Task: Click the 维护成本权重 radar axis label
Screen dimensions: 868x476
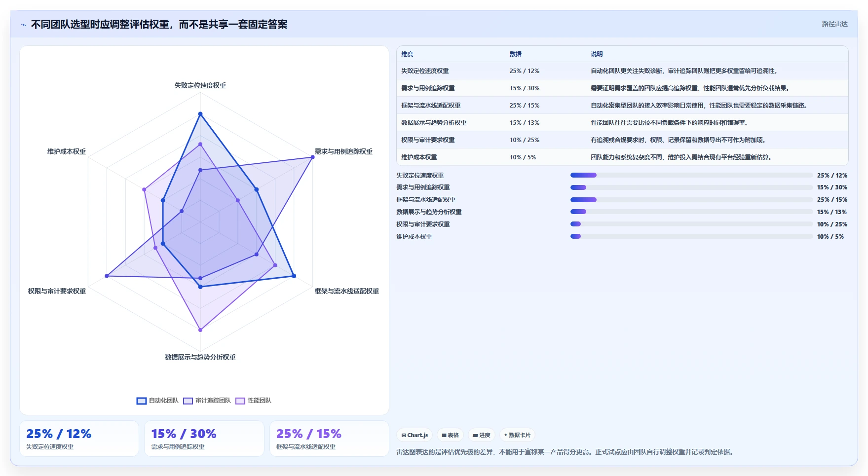Action: [x=67, y=151]
